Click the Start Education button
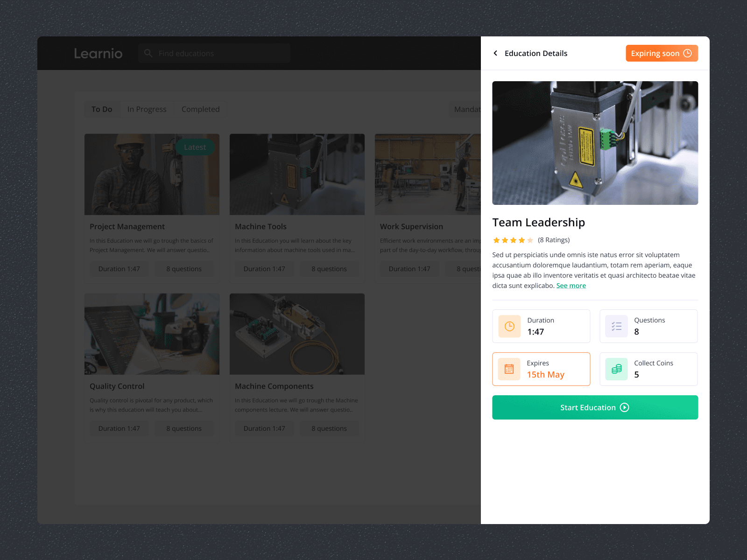The width and height of the screenshot is (747, 560). click(595, 407)
